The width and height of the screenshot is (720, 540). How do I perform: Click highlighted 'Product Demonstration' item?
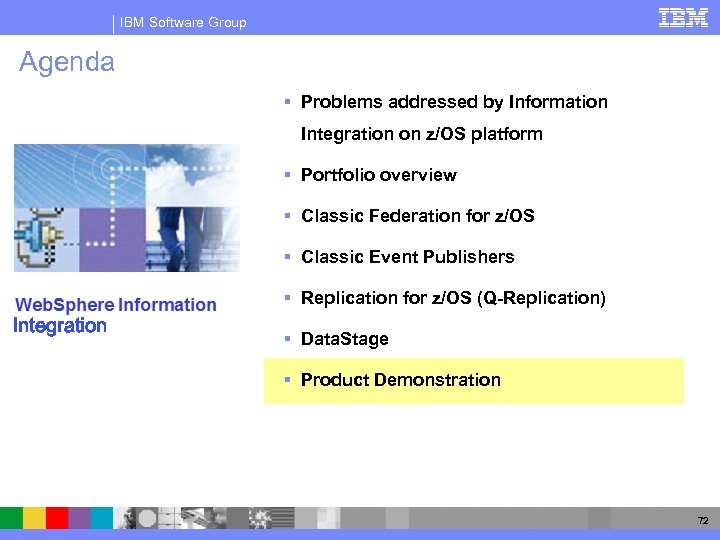474,381
